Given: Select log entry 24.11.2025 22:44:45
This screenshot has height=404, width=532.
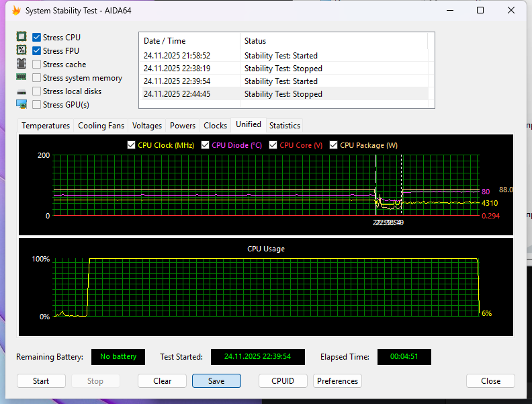Looking at the screenshot, I should 283,94.
